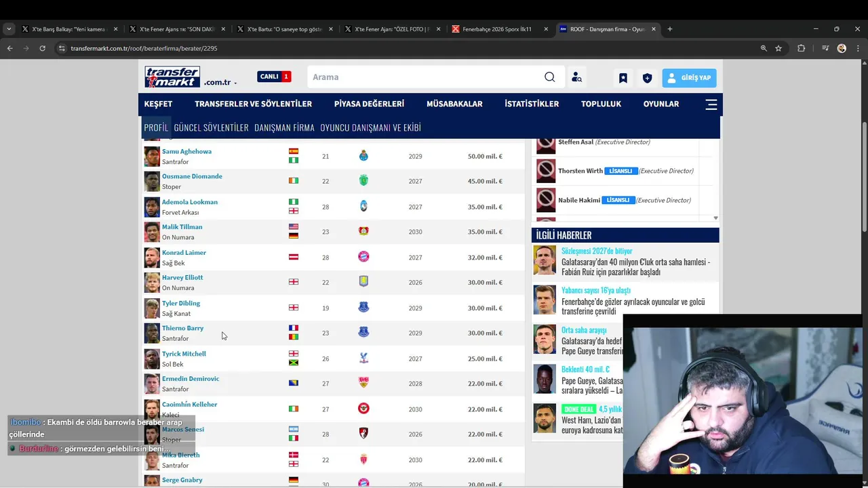Click Thierno Barry's Everton crest
The width and height of the screenshot is (868, 488).
363,332
